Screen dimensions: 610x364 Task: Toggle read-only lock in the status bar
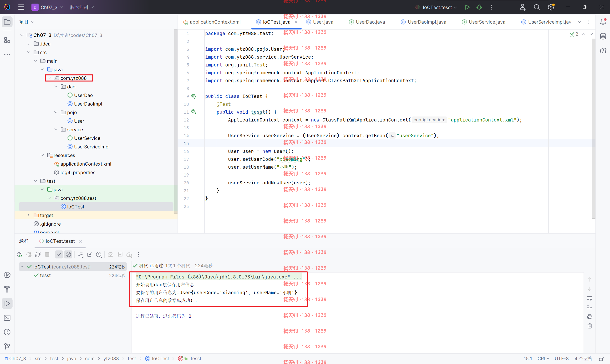pos(601,359)
